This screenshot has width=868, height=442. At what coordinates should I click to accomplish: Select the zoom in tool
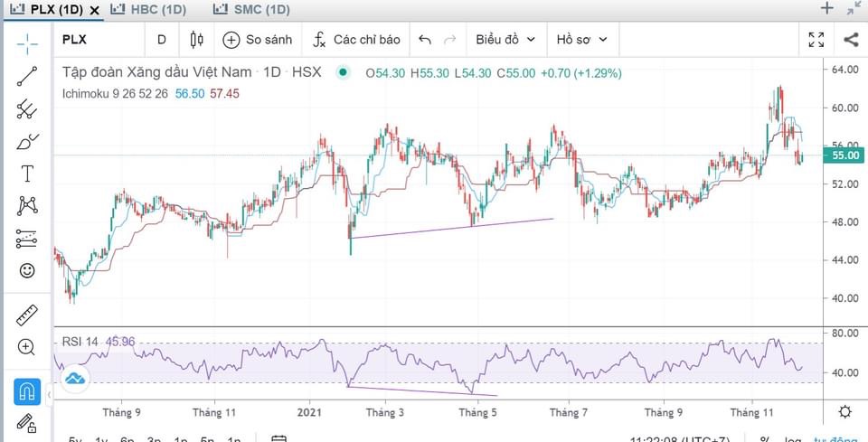[26, 347]
